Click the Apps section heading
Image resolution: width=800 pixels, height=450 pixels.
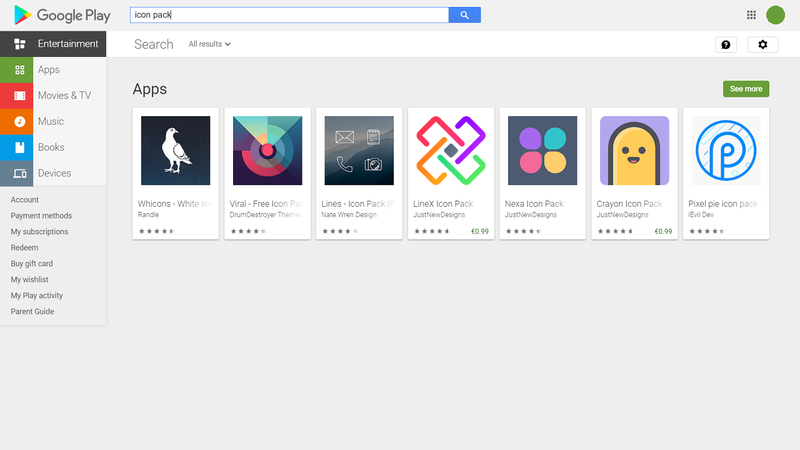coord(150,89)
